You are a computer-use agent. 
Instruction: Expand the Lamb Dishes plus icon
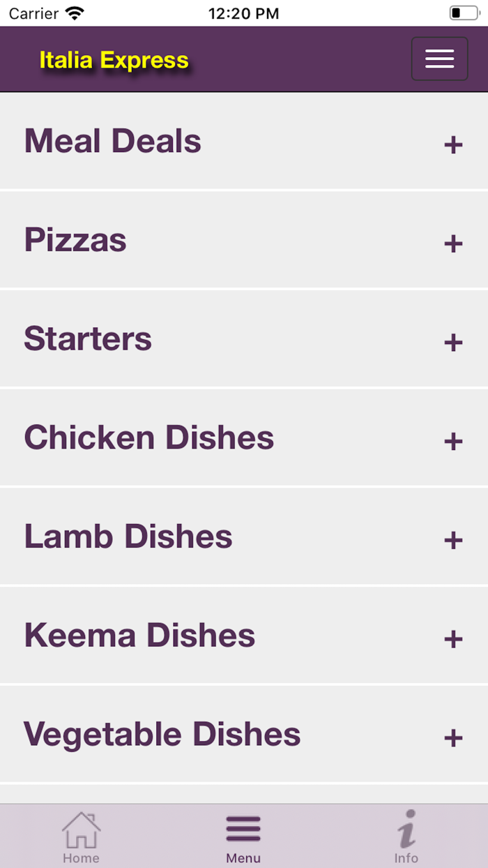point(453,541)
